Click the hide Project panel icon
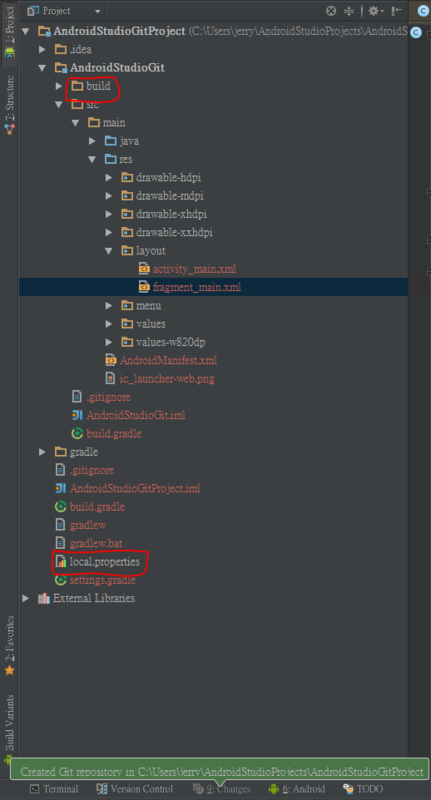The image size is (431, 800). point(396,11)
